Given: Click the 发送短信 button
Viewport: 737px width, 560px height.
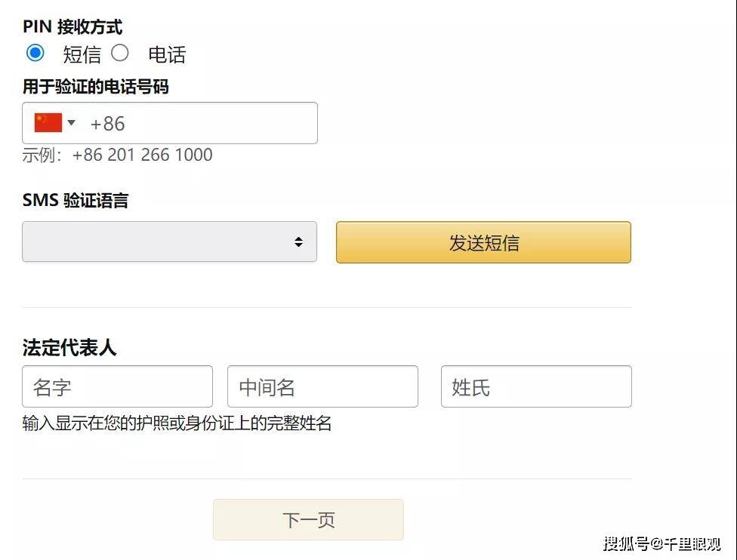Looking at the screenshot, I should point(483,242).
